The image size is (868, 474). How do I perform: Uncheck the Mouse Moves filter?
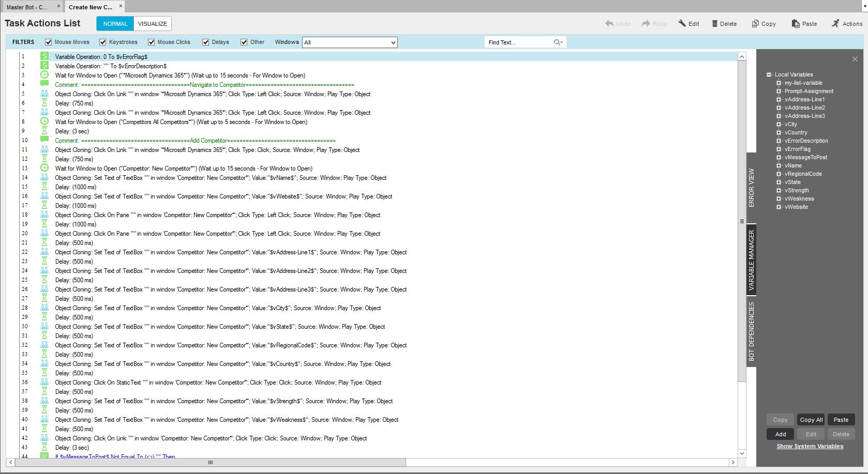click(49, 42)
